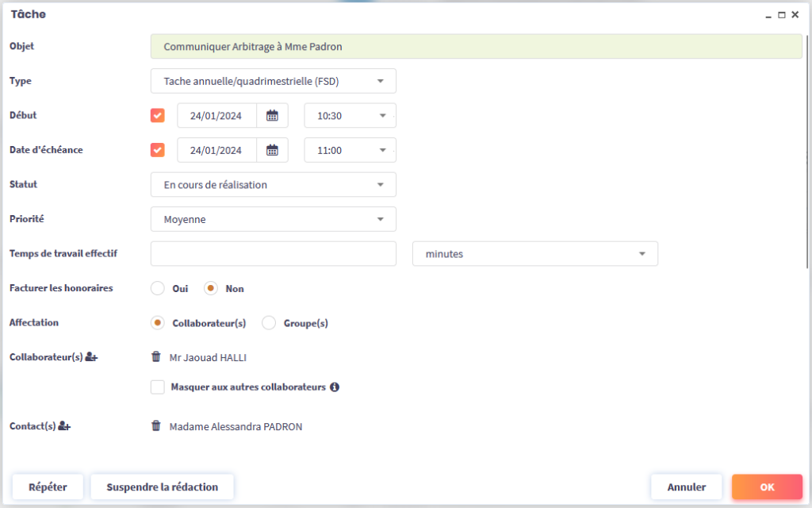This screenshot has width=812, height=508.
Task: Enable Masquer aux autres collaborateurs
Action: (x=158, y=387)
